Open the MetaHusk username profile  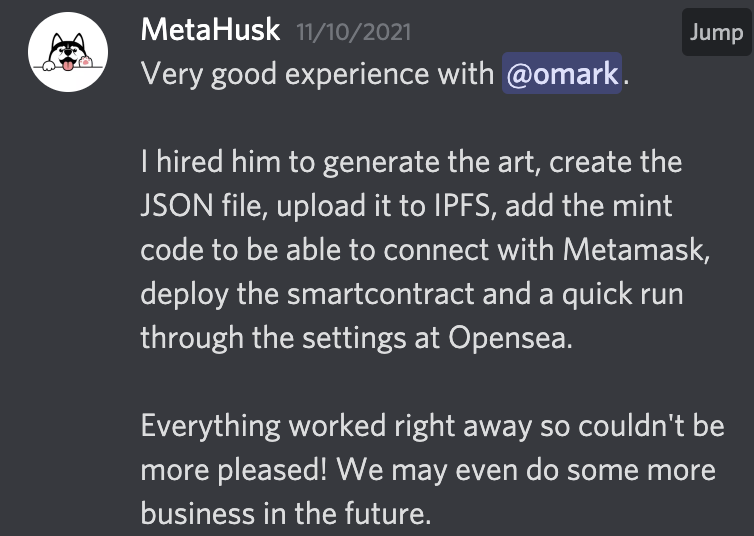212,31
